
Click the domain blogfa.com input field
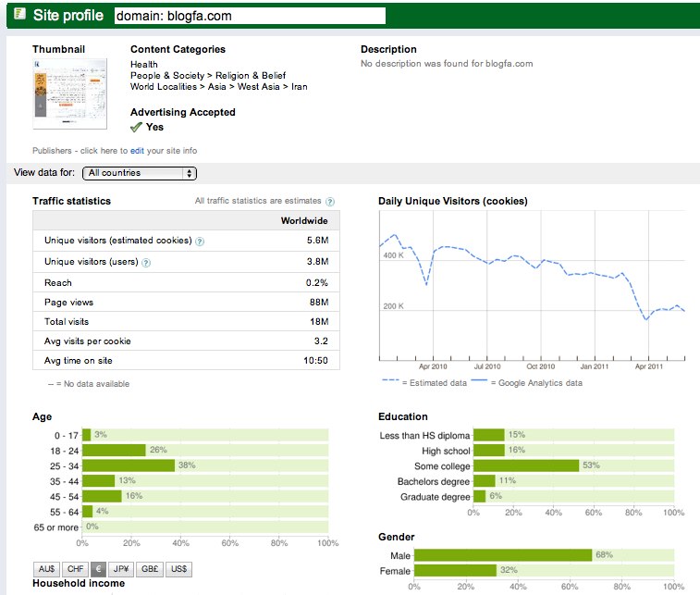click(250, 16)
